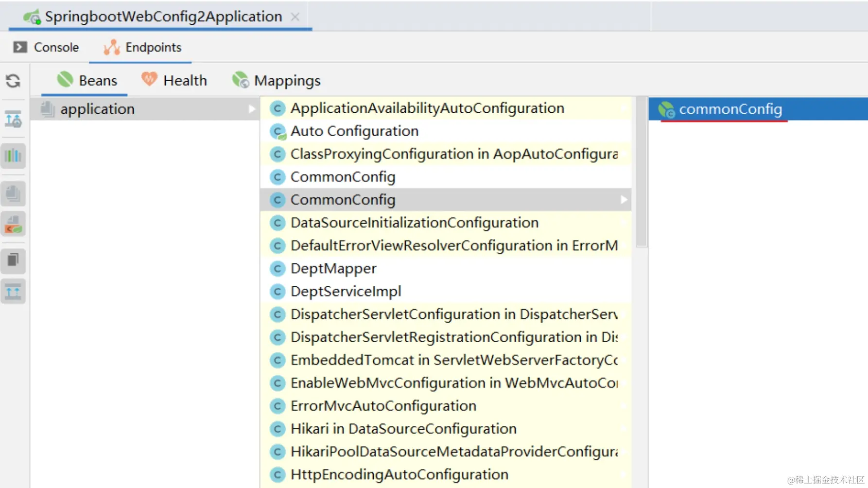This screenshot has width=868, height=488.
Task: Select the commonConfig bean in the right pane
Action: click(758, 109)
